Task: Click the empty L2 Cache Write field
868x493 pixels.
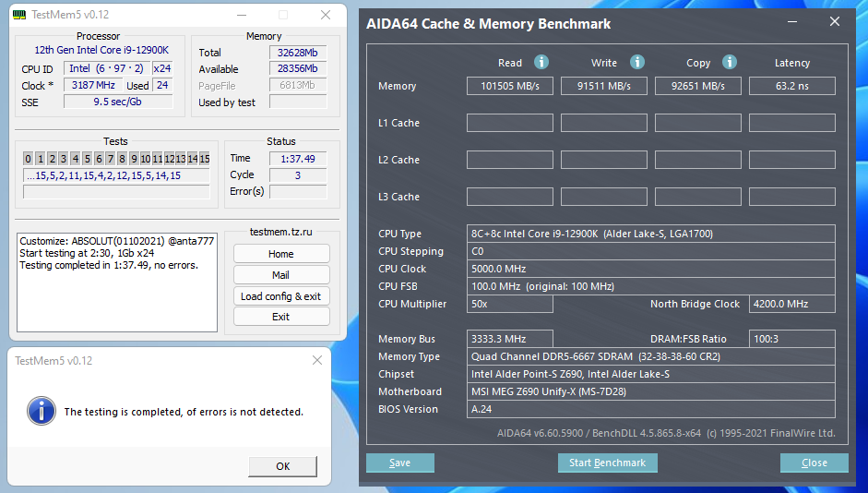Action: [604, 160]
